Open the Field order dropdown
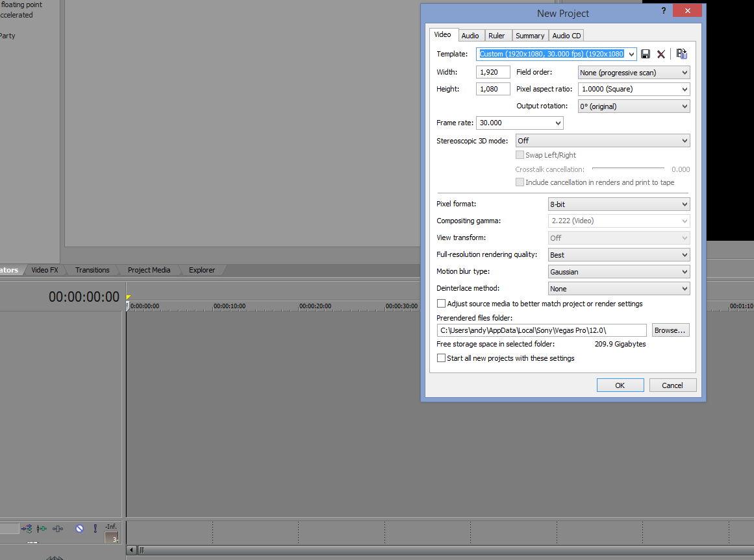 [633, 73]
